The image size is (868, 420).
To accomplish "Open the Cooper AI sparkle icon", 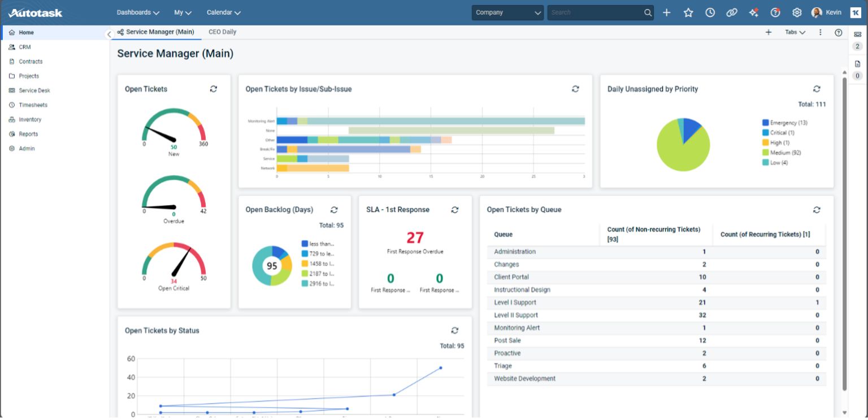I will point(753,12).
